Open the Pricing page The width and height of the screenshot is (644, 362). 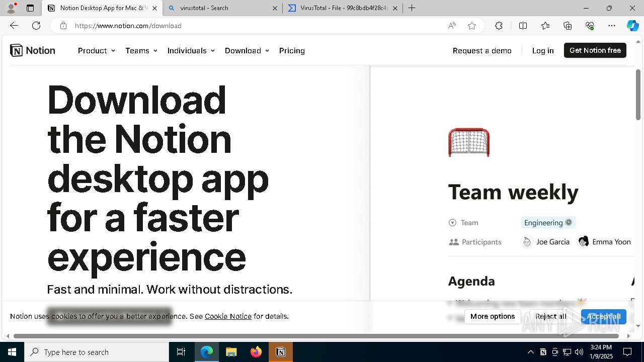tap(292, 50)
